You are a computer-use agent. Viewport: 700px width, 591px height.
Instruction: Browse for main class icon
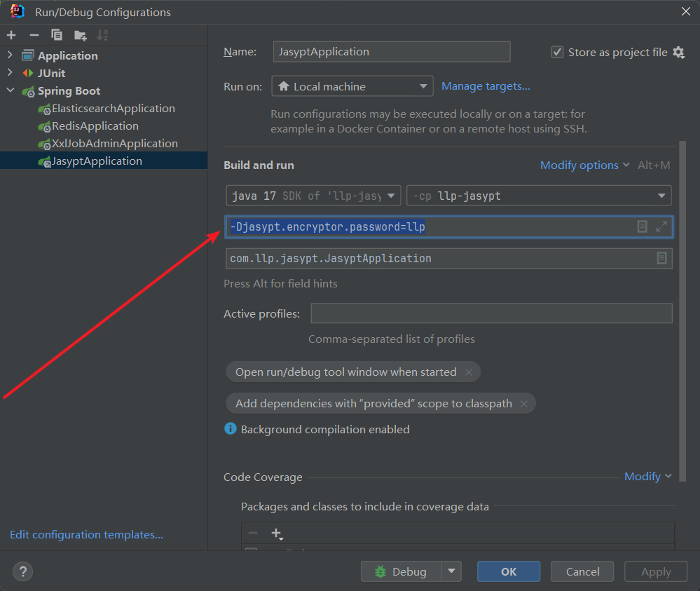(661, 258)
